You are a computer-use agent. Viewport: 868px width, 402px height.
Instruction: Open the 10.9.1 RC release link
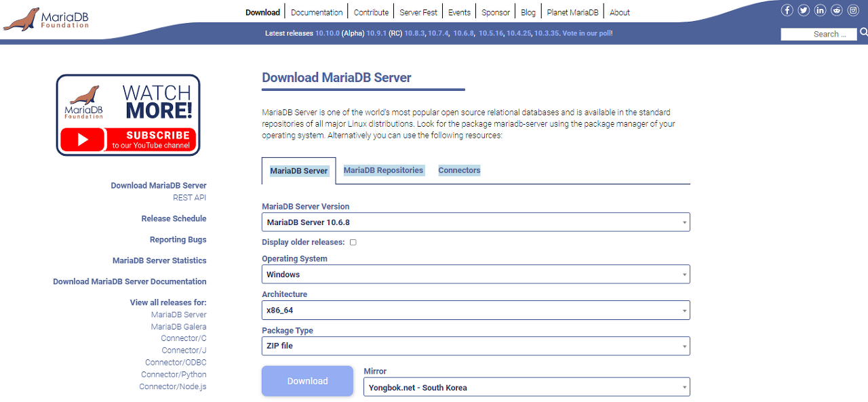pyautogui.click(x=376, y=33)
